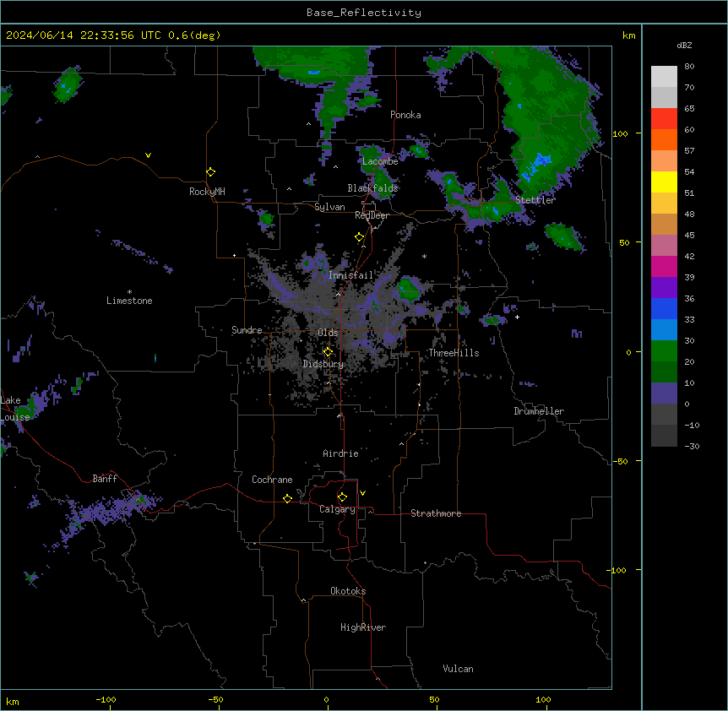The width and height of the screenshot is (728, 711).
Task: Click the 45 value on dBZ legend
Action: coord(689,236)
